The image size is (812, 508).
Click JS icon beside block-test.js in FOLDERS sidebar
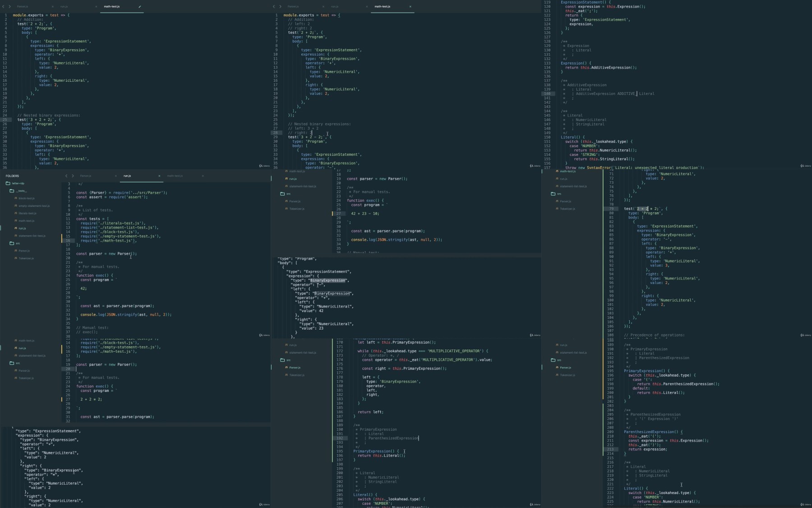point(16,198)
